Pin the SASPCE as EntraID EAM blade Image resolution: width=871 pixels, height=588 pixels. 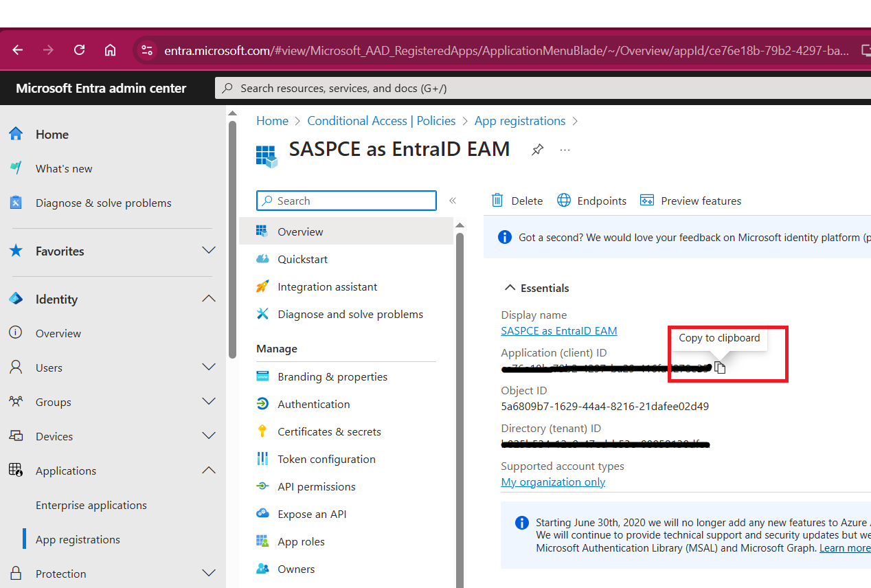tap(537, 150)
